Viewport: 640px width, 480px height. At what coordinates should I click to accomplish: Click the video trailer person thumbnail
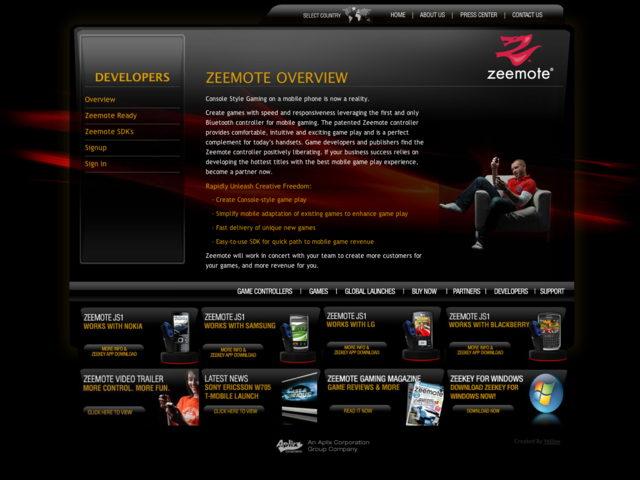click(x=180, y=398)
